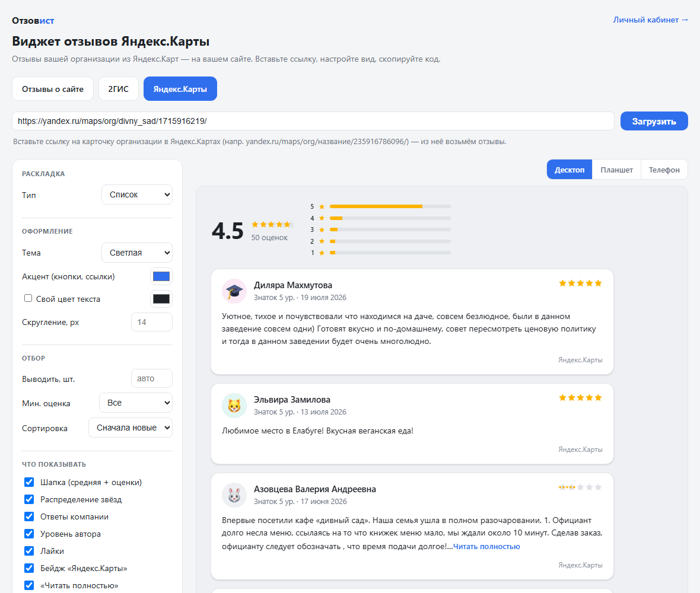Click the Выводить, шт. input field
The image size is (700, 593).
pos(152,378)
